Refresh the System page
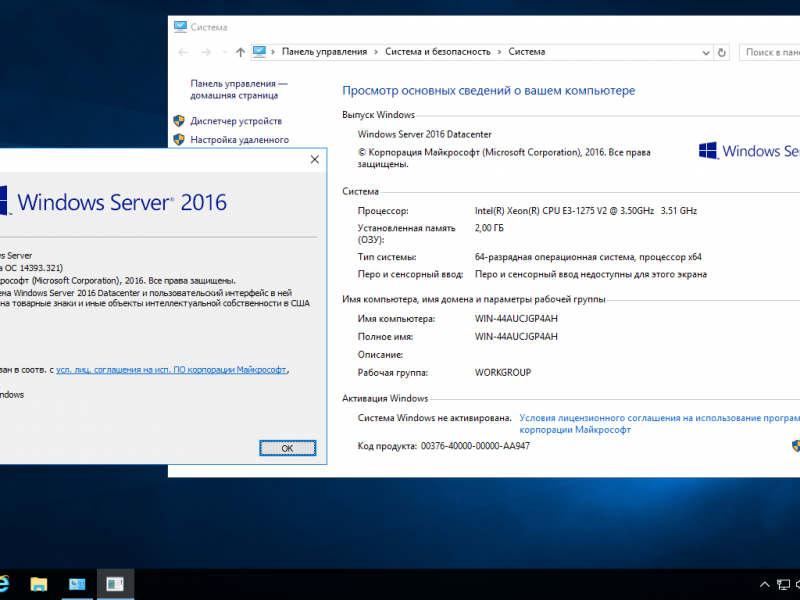This screenshot has width=800, height=600. coord(721,53)
